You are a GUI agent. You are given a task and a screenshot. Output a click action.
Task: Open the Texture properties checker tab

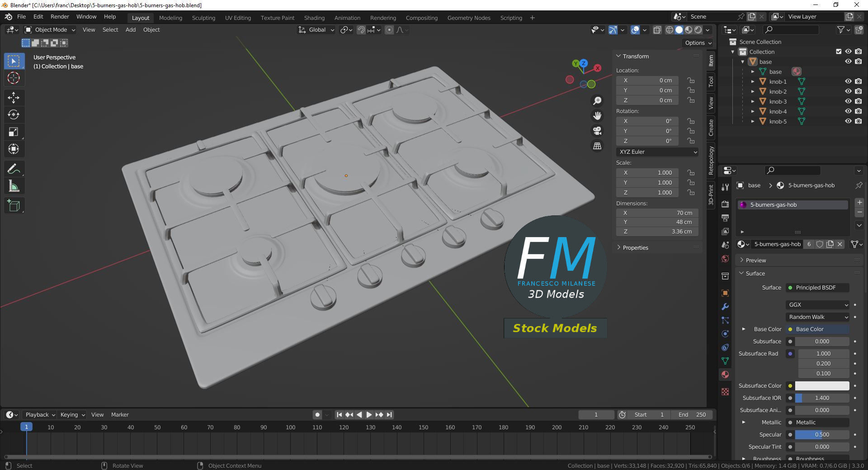[x=725, y=392]
